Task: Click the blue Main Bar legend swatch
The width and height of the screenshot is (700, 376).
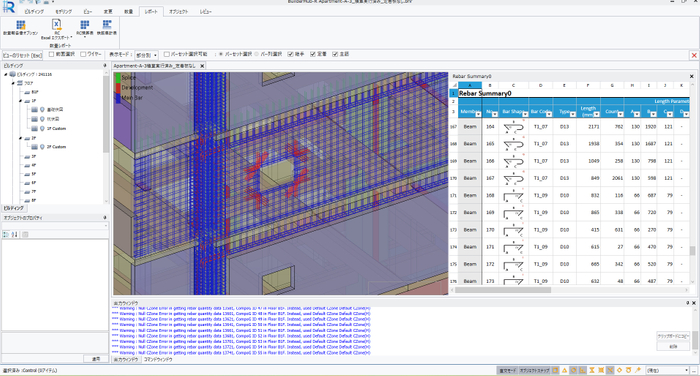Action: [x=118, y=98]
